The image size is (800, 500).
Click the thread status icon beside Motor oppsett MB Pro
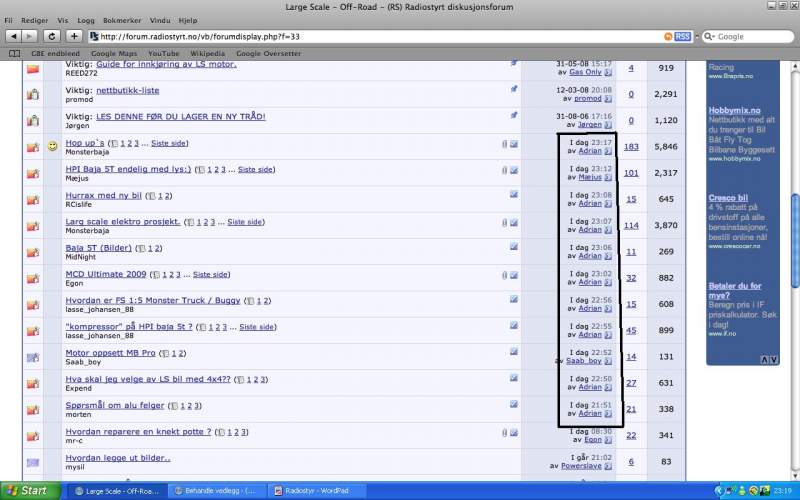pos(33,357)
